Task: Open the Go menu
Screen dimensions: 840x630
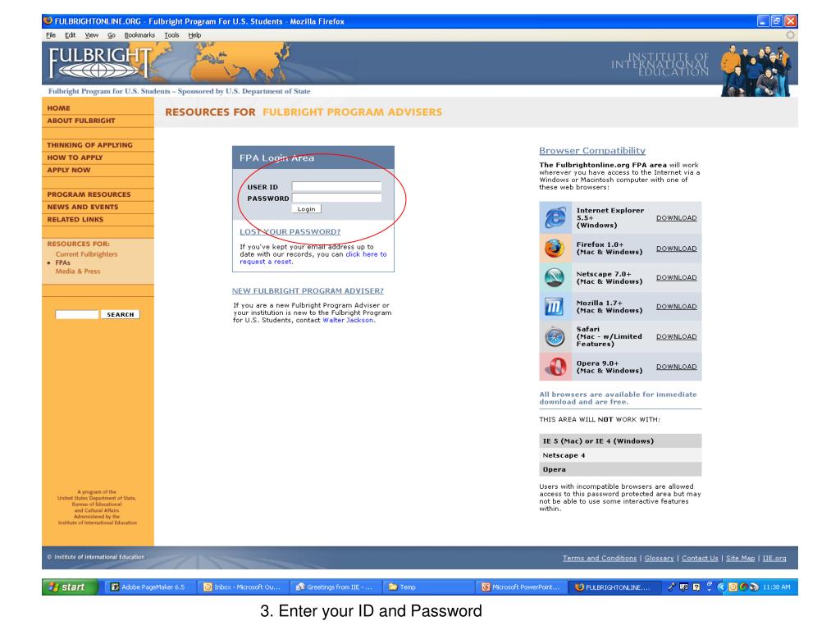Action: coord(112,35)
